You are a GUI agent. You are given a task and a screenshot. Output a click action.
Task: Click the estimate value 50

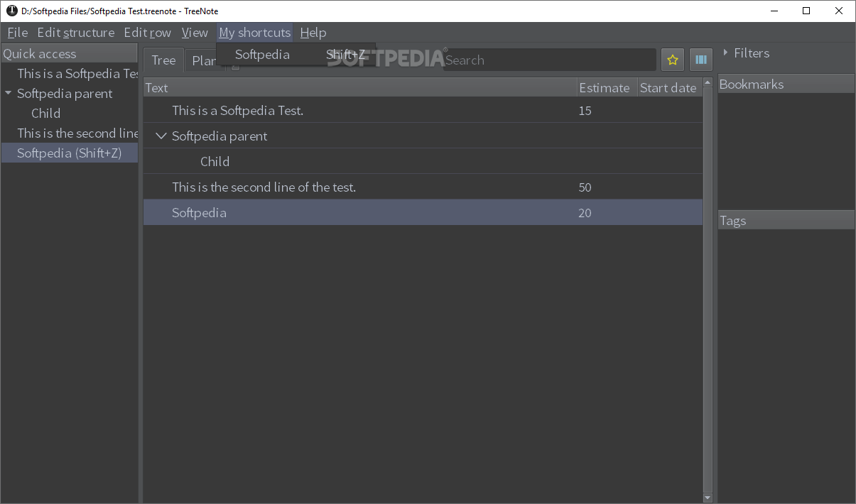click(585, 187)
